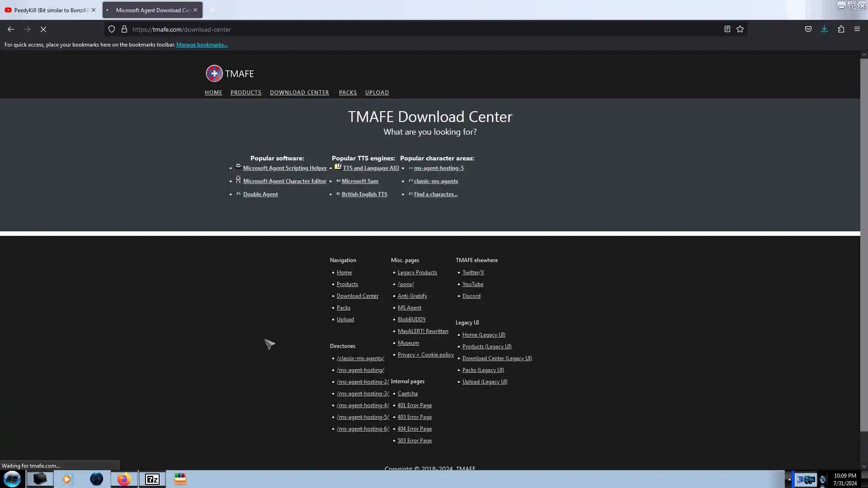Toggle reader view icon in address bar
The image size is (868, 488).
(x=727, y=29)
